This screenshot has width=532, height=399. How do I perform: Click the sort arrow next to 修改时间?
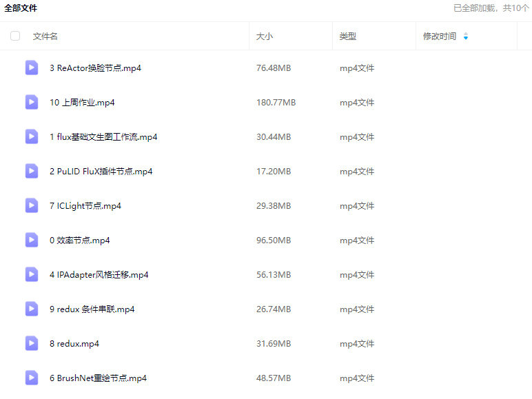tap(466, 37)
